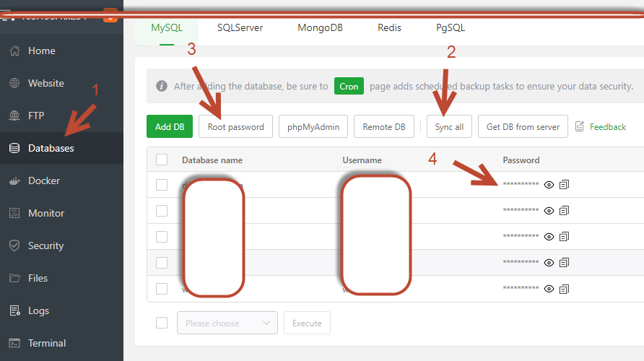644x361 pixels.
Task: Switch to the SQLServer tab
Action: tap(240, 28)
